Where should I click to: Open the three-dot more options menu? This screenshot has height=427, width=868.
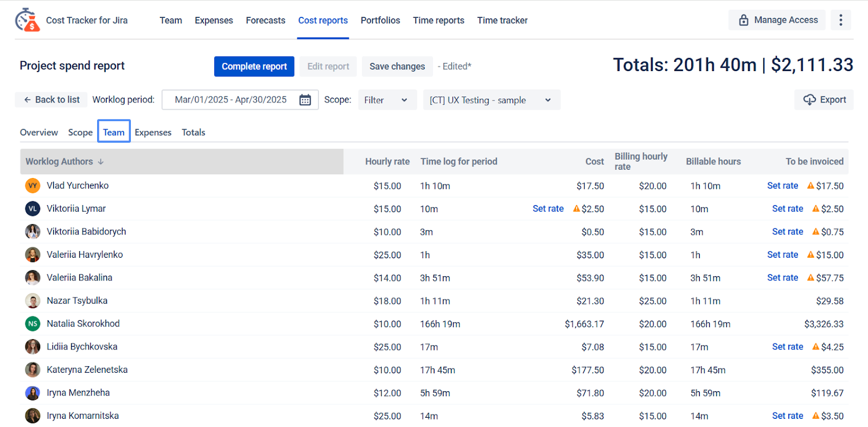[841, 20]
